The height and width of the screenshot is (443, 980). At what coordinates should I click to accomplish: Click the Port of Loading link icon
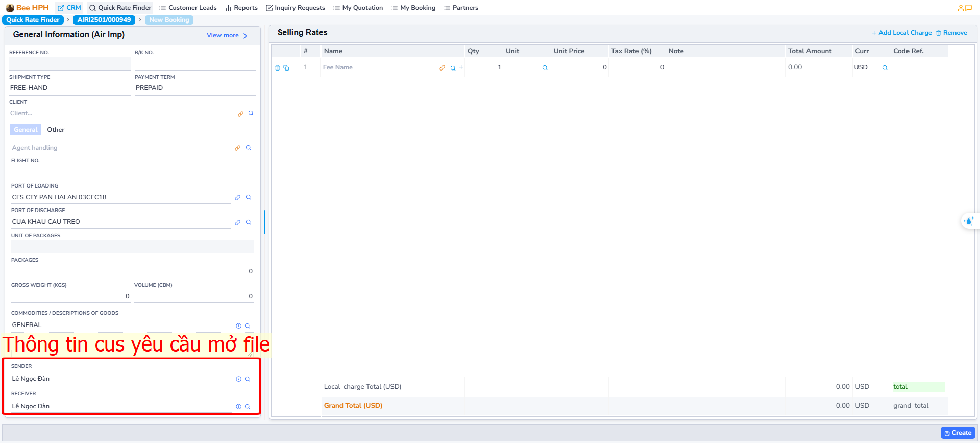pos(237,197)
